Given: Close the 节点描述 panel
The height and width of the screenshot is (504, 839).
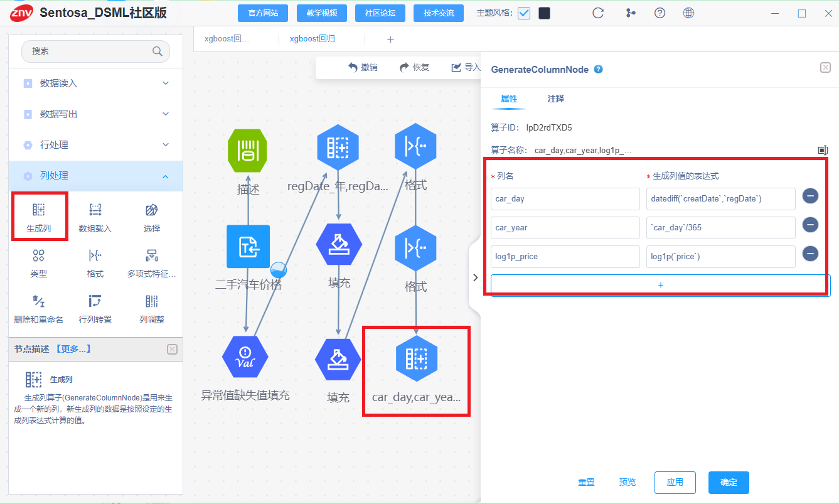Looking at the screenshot, I should (173, 349).
